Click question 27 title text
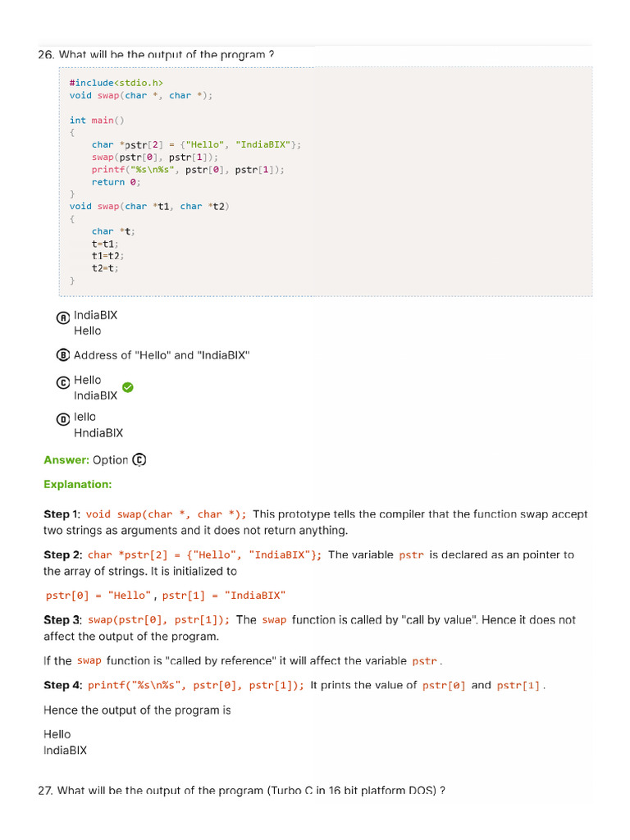This screenshot has height=840, width=630. click(242, 791)
